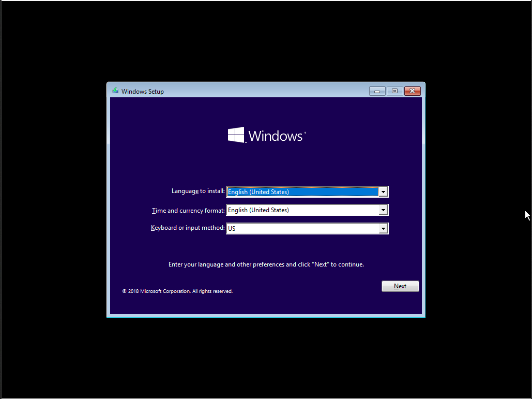Open the Language to install dropdown arrow
This screenshot has height=399, width=532.
click(383, 192)
